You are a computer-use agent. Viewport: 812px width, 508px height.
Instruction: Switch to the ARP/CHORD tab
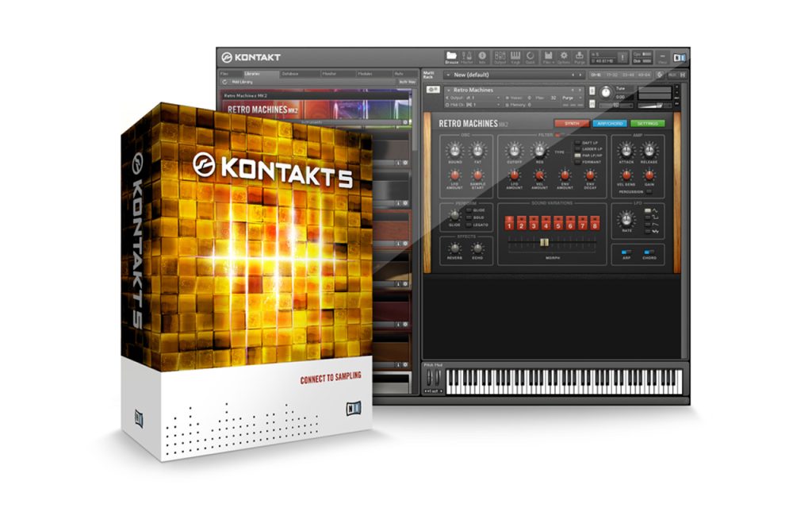(610, 123)
